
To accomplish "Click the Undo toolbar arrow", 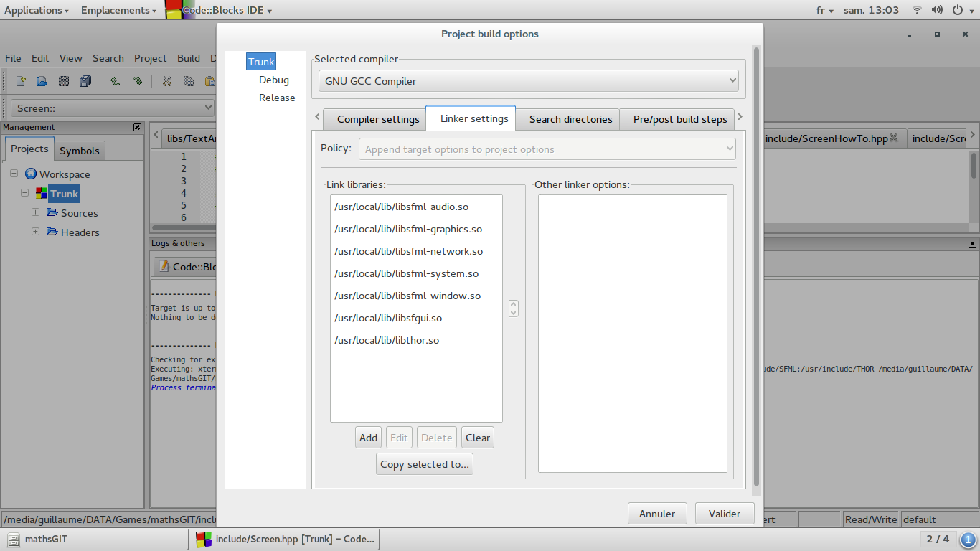I will pyautogui.click(x=115, y=81).
